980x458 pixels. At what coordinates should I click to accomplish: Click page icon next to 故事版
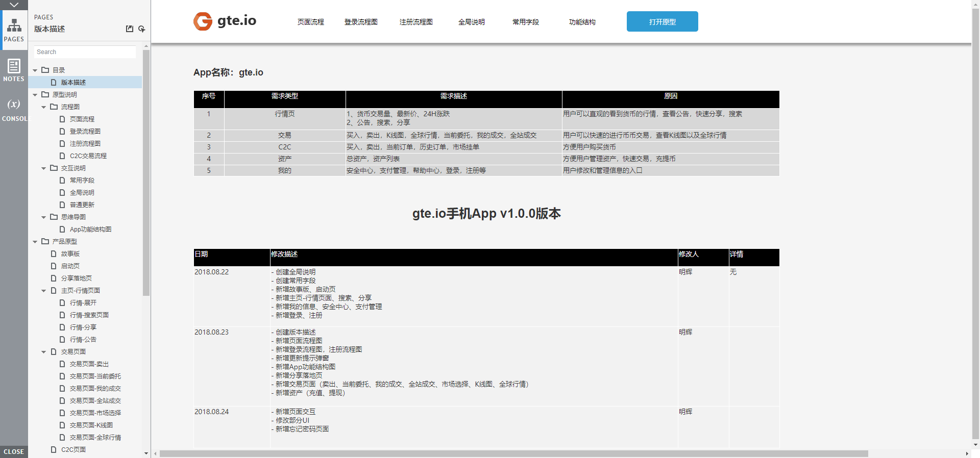[54, 253]
